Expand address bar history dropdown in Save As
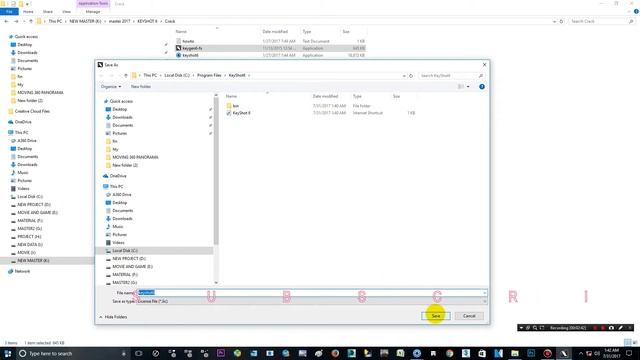This screenshot has width=640, height=360. pos(404,76)
